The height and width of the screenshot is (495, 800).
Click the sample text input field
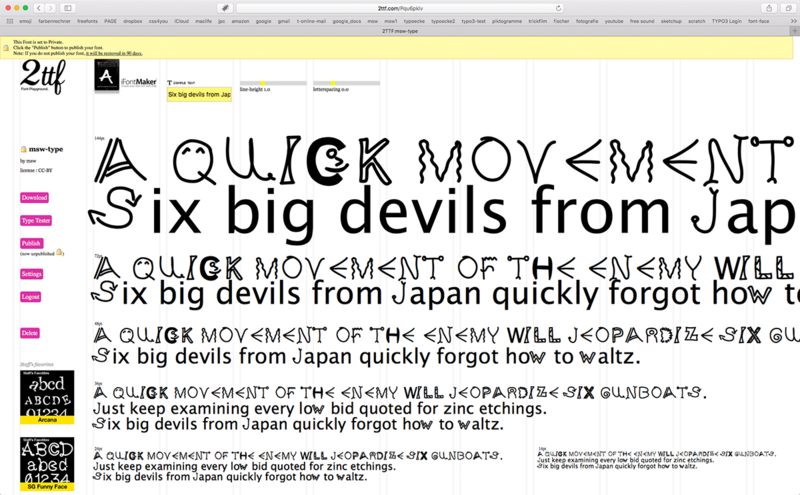coord(198,95)
